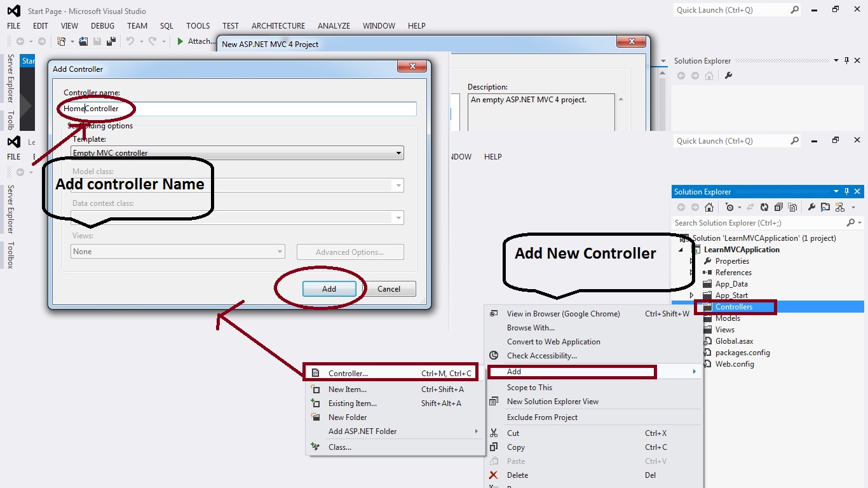Open Solution Explorer toolbar overflow dropdown
Viewport: 868px width, 488px height.
[x=853, y=208]
